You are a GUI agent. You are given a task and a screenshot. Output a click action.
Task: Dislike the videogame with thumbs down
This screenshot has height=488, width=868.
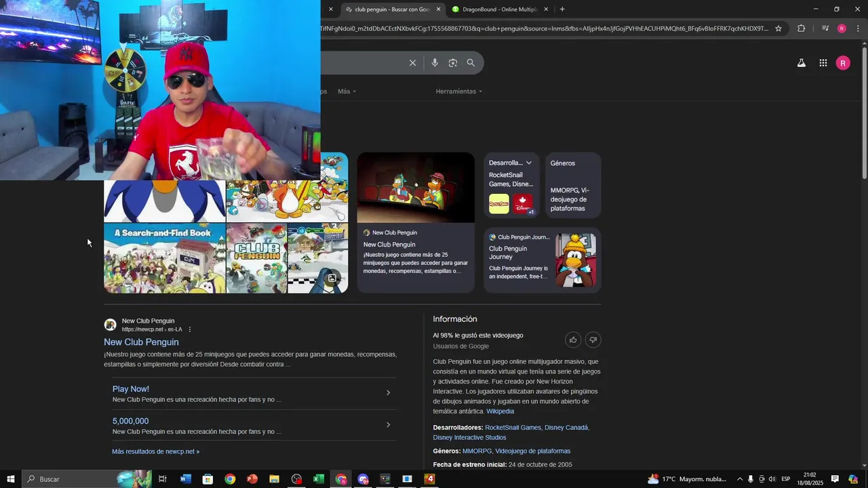(593, 340)
